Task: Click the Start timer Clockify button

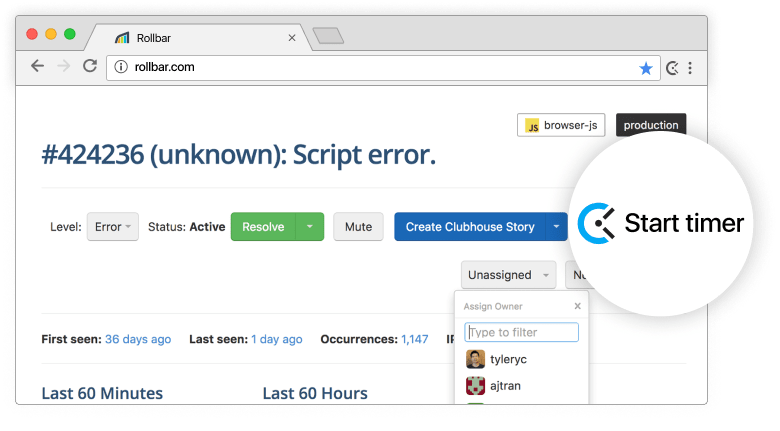Action: 661,223
